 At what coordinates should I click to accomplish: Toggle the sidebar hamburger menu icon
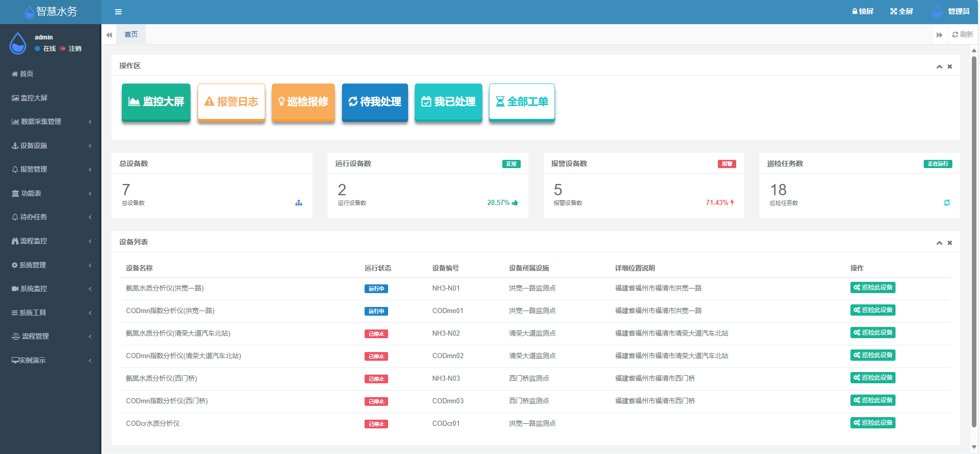click(118, 12)
